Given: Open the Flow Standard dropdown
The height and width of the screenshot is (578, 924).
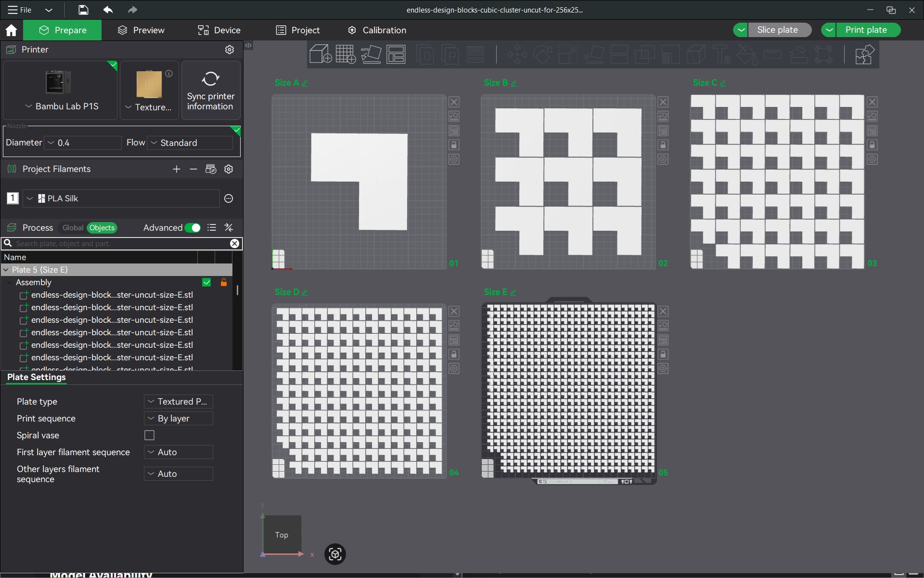Looking at the screenshot, I should coord(191,143).
